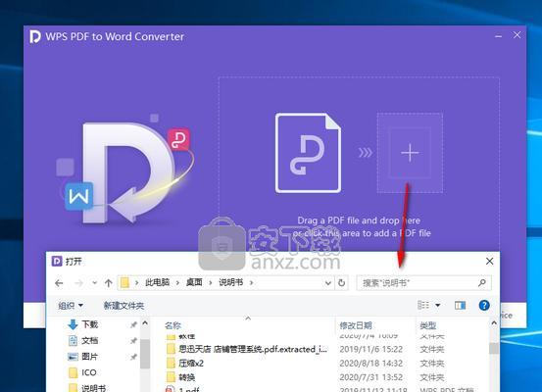The image size is (542, 392).
Task: Go forward in the open dialog
Action: click(78, 283)
